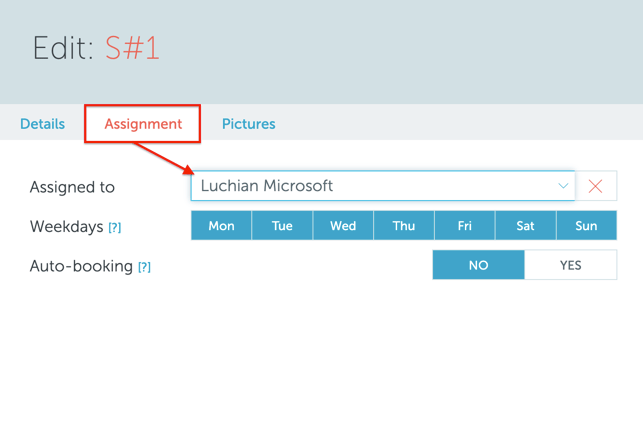Expand the Assigned to dropdown arrow

tap(563, 186)
